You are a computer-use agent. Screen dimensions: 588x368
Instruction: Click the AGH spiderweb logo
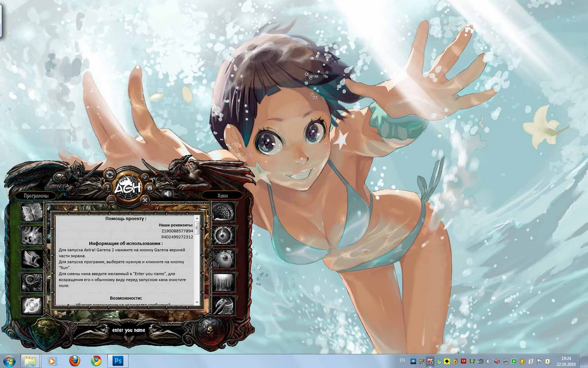pos(128,188)
